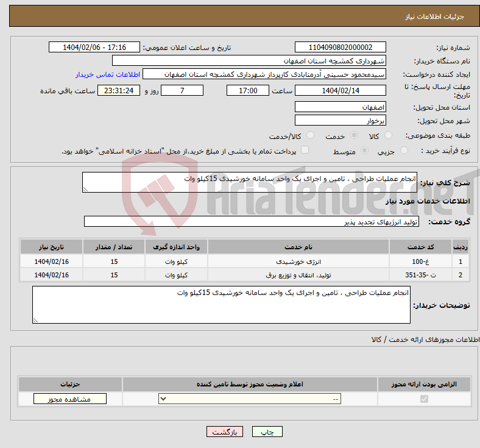
Task: Click the بازگشت back button
Action: 225,432
